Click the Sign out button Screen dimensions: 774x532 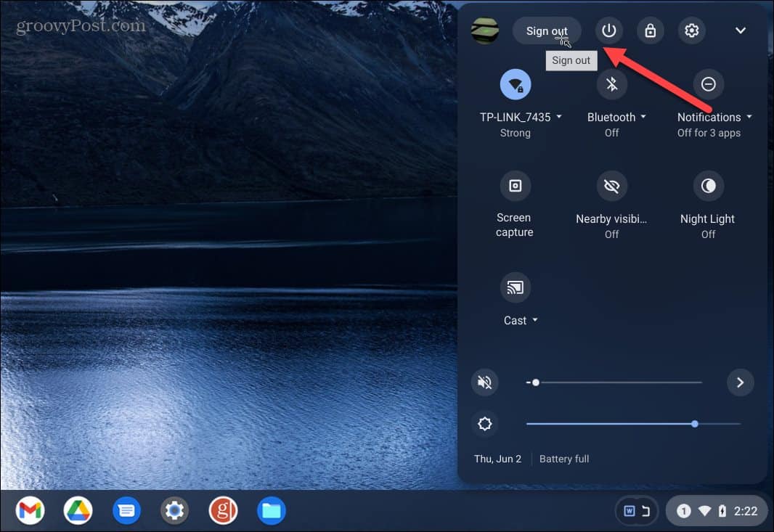coord(547,30)
